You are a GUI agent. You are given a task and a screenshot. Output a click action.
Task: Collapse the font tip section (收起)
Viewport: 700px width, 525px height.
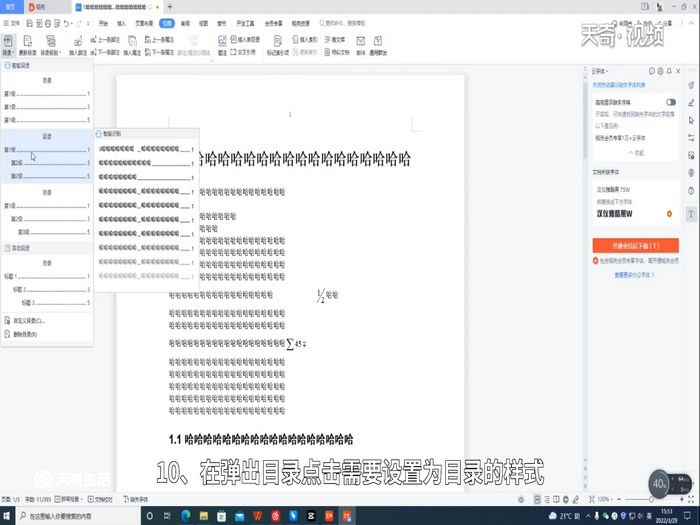click(x=635, y=152)
